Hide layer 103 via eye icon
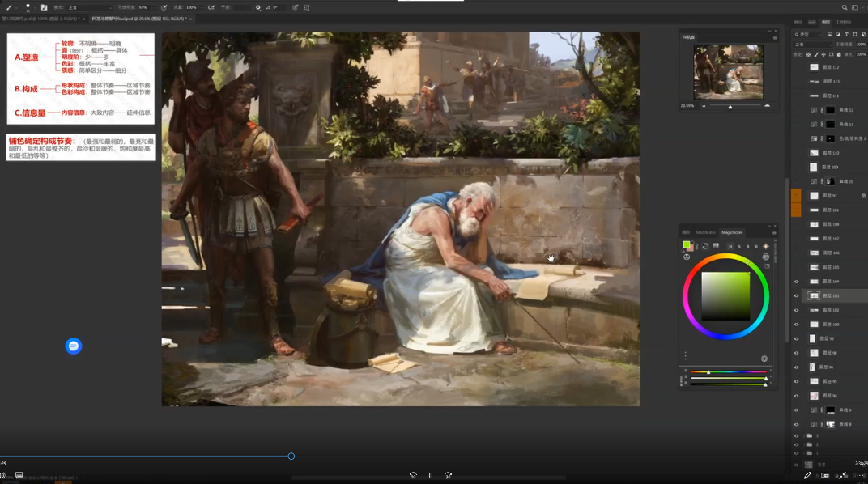Screen dimensions: 868x484 point(797,296)
